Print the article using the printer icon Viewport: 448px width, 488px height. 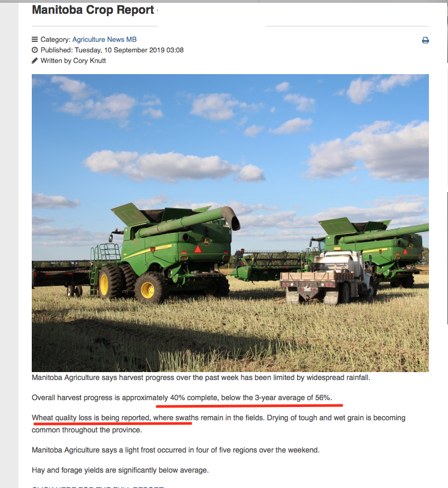tap(425, 40)
